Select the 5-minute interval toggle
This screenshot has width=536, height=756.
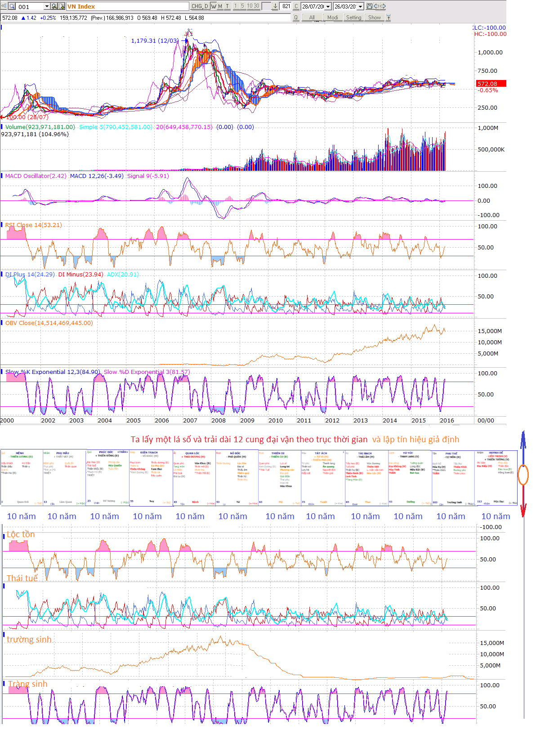[243, 6]
